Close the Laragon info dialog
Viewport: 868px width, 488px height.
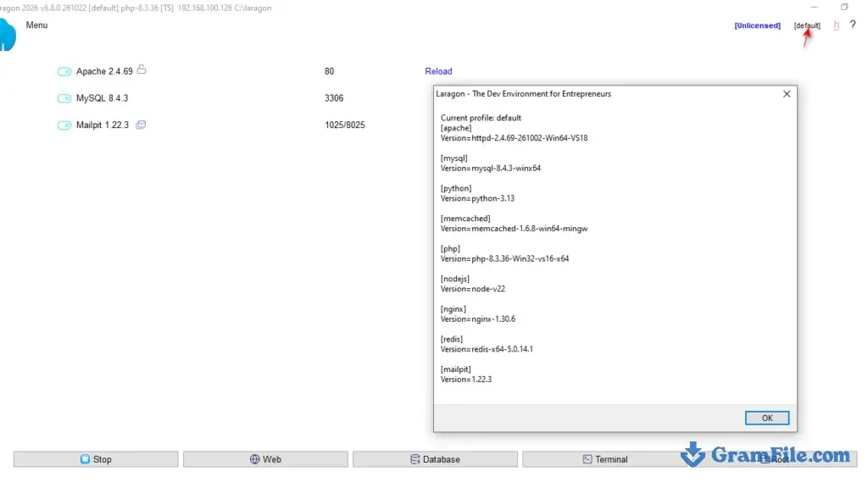[x=787, y=94]
